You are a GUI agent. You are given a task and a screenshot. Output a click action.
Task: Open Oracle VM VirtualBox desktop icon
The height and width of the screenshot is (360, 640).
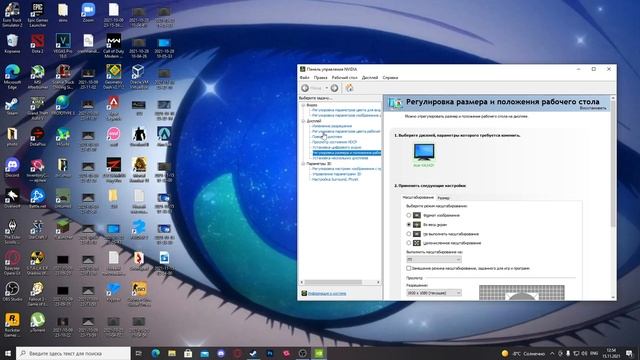pyautogui.click(x=138, y=77)
